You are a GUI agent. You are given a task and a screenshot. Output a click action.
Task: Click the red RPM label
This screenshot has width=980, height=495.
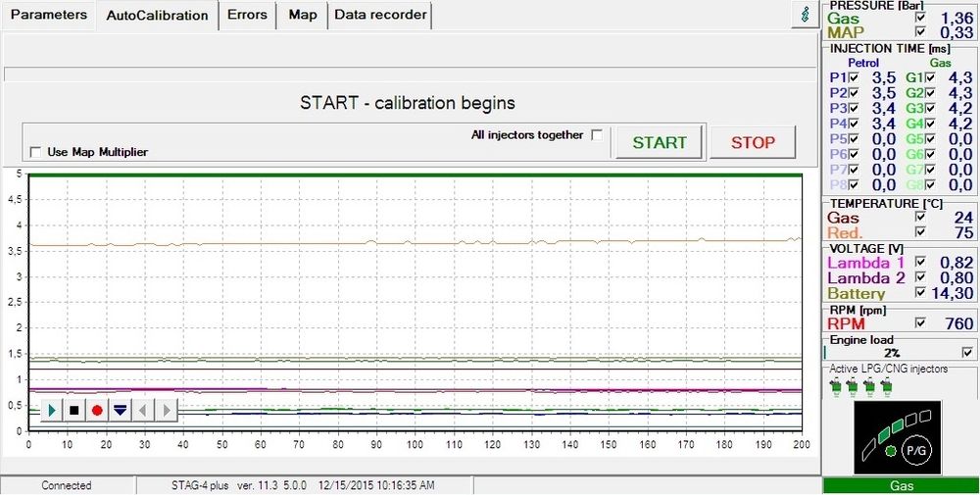[847, 323]
